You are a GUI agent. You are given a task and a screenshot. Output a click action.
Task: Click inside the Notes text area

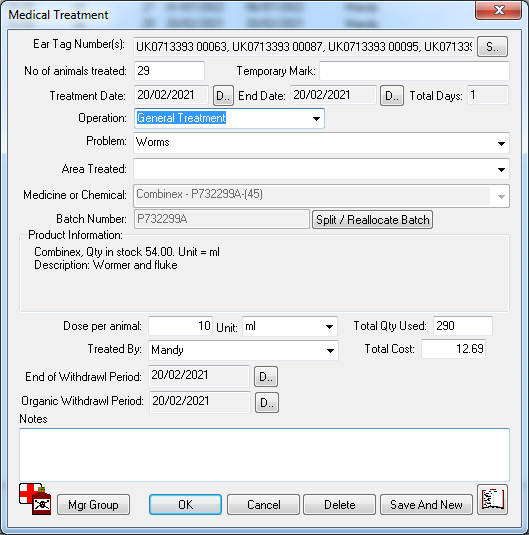(264, 455)
